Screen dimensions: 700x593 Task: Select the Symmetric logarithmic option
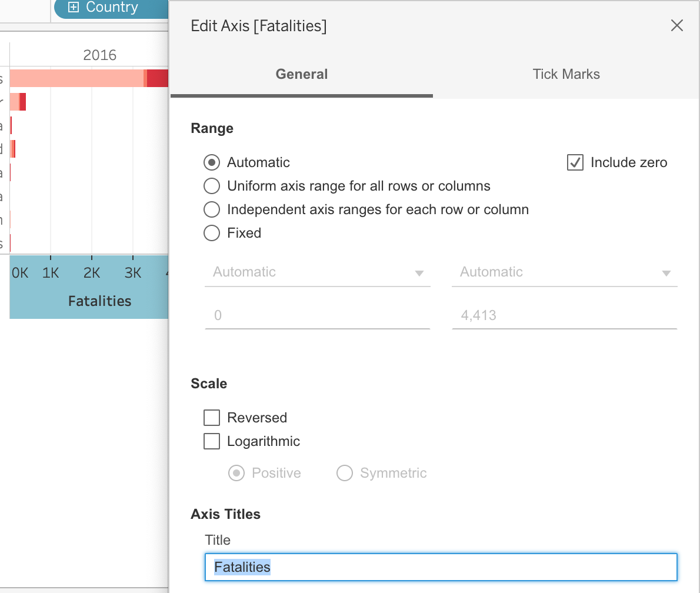pyautogui.click(x=345, y=473)
